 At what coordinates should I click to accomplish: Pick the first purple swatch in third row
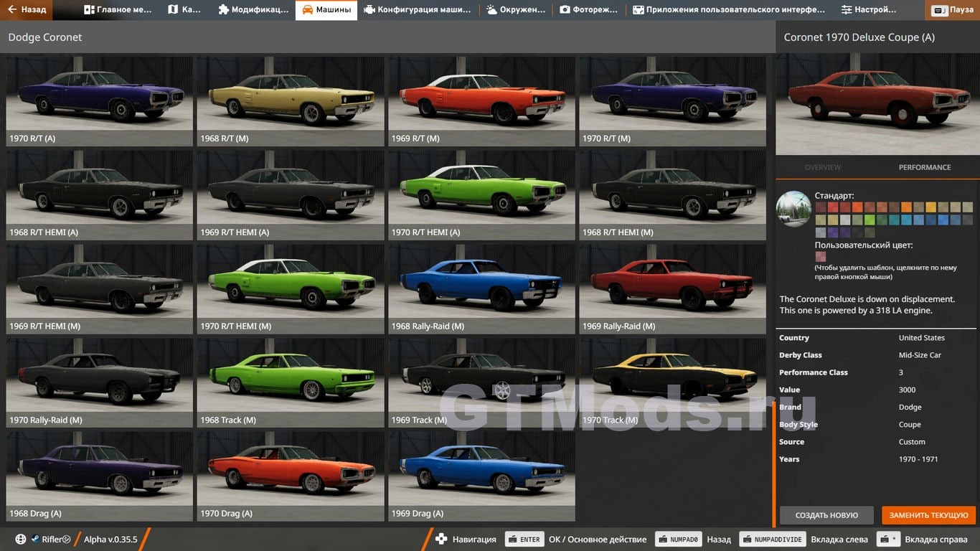point(833,232)
